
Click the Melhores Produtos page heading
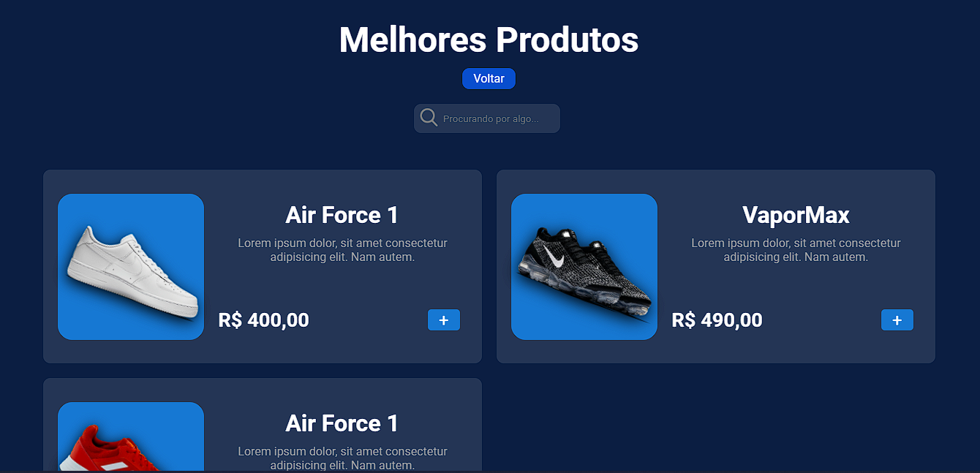[489, 39]
